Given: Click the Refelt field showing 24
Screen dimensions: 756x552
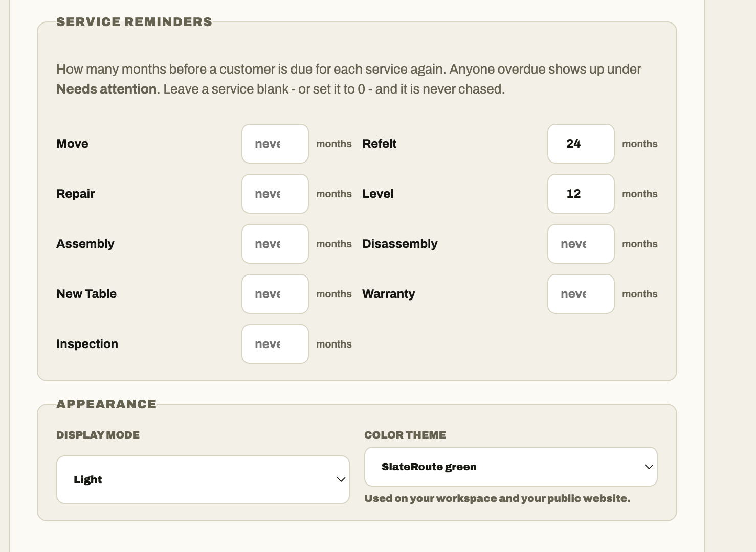Looking at the screenshot, I should click(x=581, y=144).
